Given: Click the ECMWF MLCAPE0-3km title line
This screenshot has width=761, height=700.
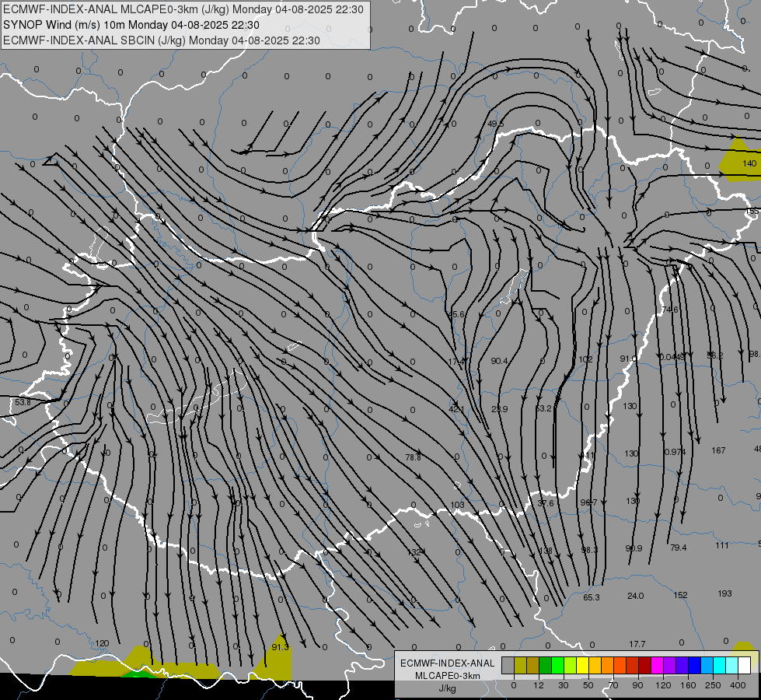Looking at the screenshot, I should pos(183,9).
